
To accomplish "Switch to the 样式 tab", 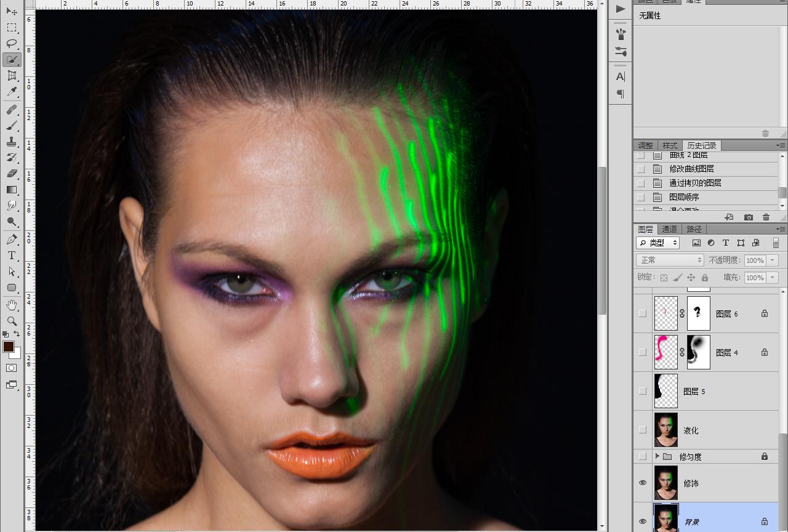I will click(x=669, y=146).
